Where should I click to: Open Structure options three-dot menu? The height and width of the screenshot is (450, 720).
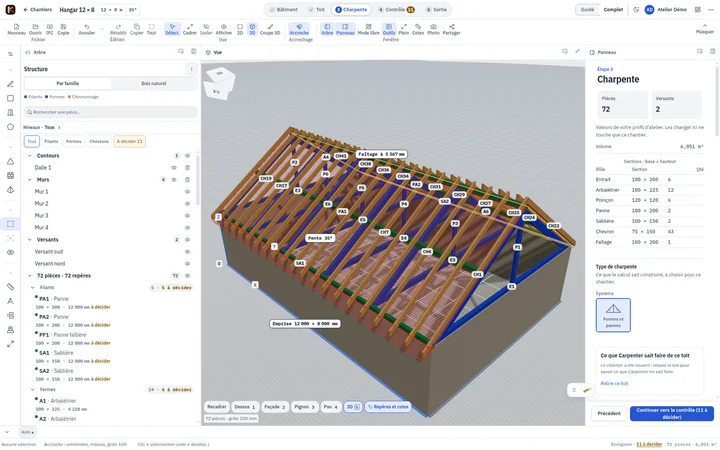pos(191,69)
